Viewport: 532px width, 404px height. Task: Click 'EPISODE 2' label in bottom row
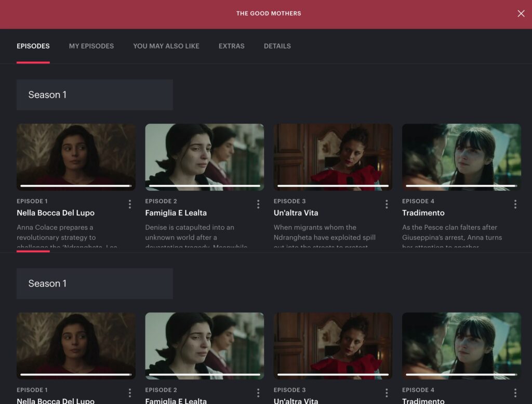[x=161, y=390]
